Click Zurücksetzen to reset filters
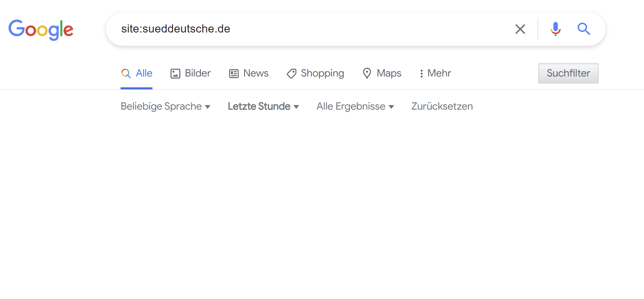644x299 pixels. pyautogui.click(x=442, y=106)
